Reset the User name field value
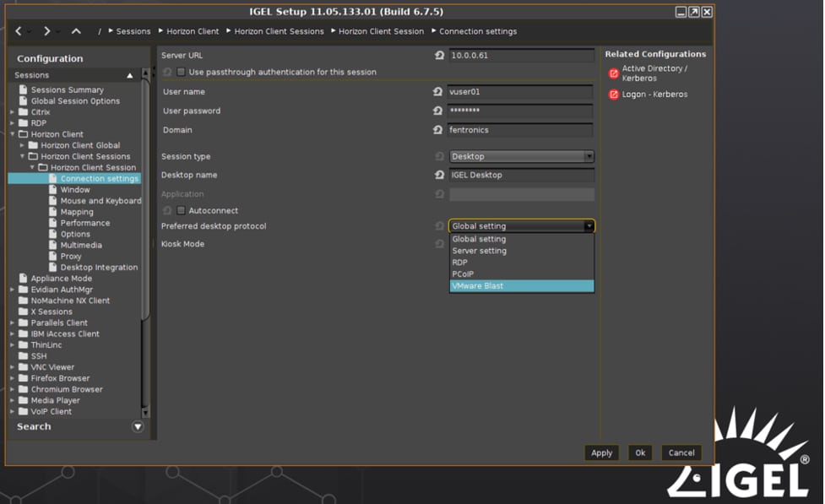 click(437, 91)
